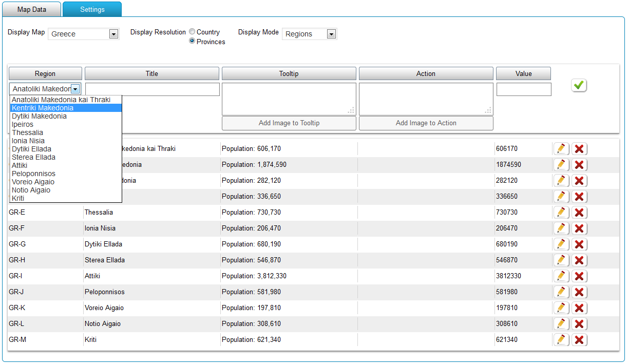The height and width of the screenshot is (364, 628).
Task: Select Country display resolution
Action: (x=192, y=32)
